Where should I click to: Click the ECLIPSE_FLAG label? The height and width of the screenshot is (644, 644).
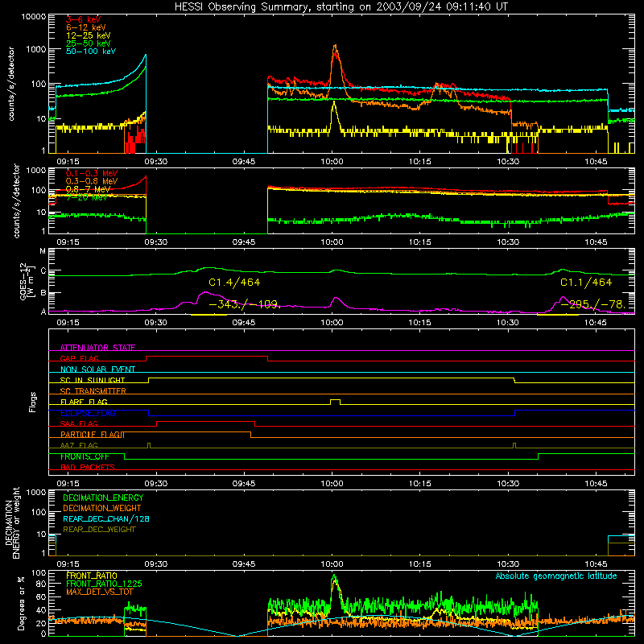(x=88, y=413)
